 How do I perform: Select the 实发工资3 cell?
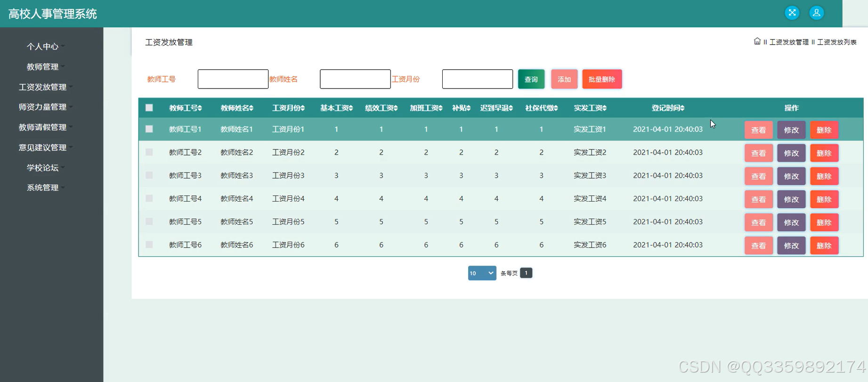point(590,175)
